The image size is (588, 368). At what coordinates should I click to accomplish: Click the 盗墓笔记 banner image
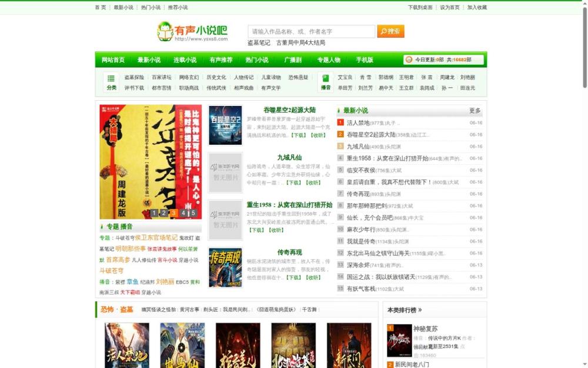[x=151, y=162]
